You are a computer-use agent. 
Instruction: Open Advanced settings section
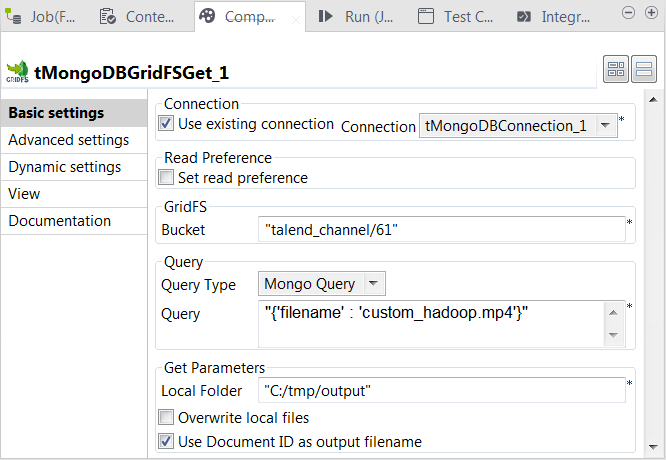(69, 140)
